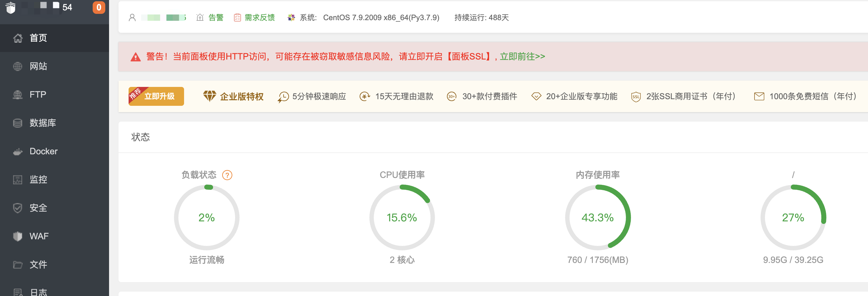Click the 运行流畅 load status text
The height and width of the screenshot is (296, 868).
pos(206,260)
